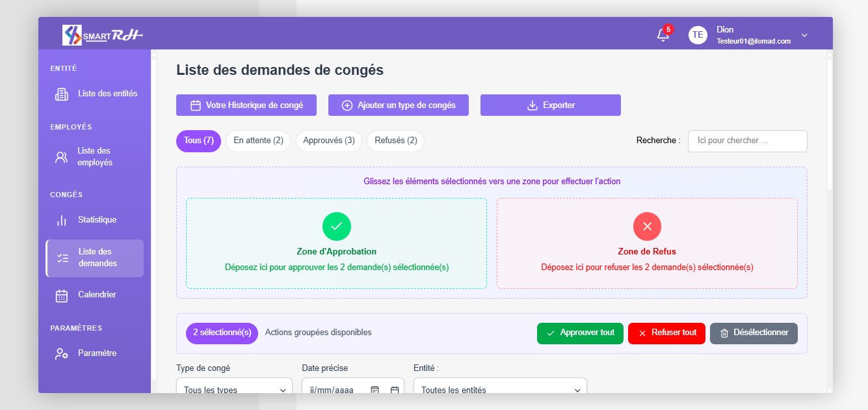This screenshot has height=410, width=868.
Task: Open the Entité filter dropdown
Action: click(500, 389)
